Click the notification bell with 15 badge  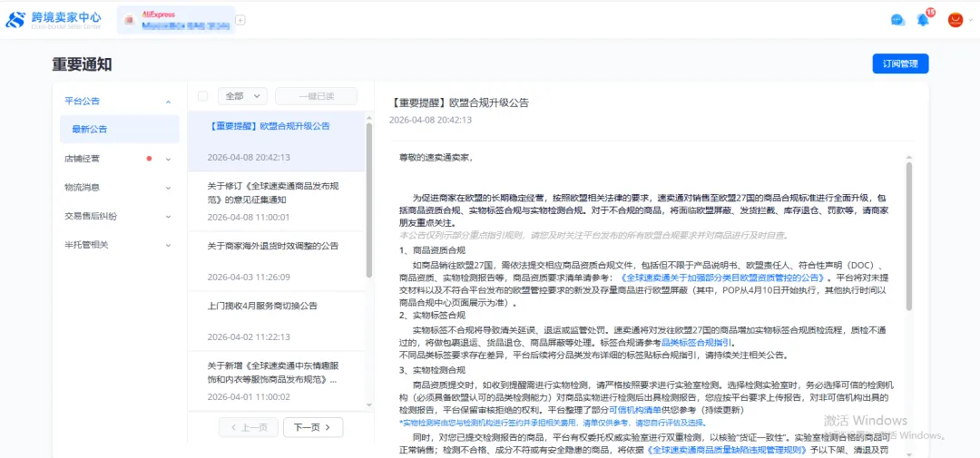click(924, 19)
